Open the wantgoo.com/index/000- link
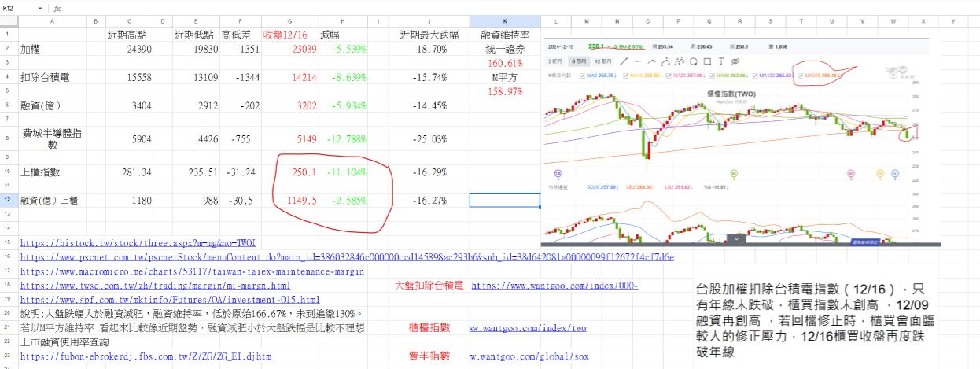 click(555, 285)
